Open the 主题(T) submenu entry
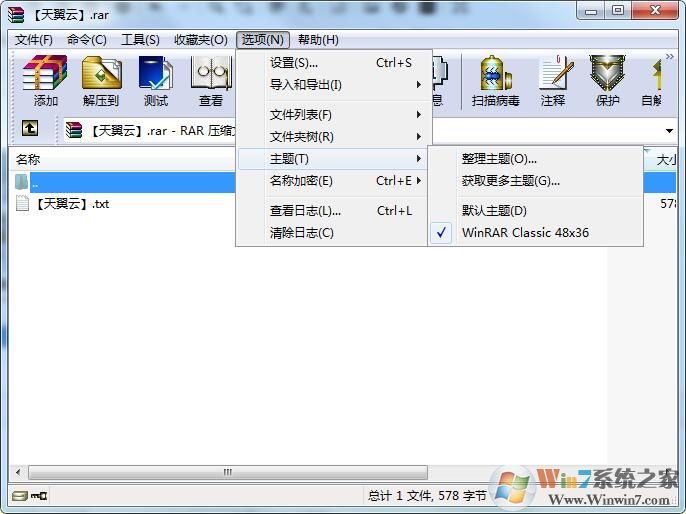The image size is (686, 514). coord(332,158)
